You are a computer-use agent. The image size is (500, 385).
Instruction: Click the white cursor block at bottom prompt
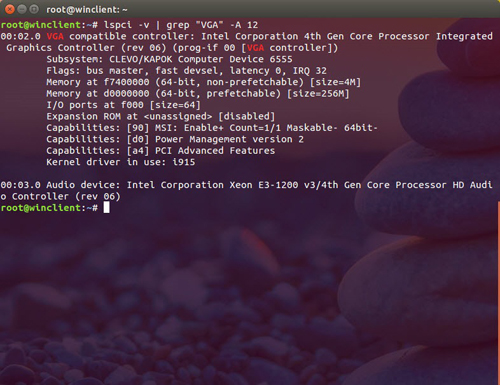[x=106, y=208]
